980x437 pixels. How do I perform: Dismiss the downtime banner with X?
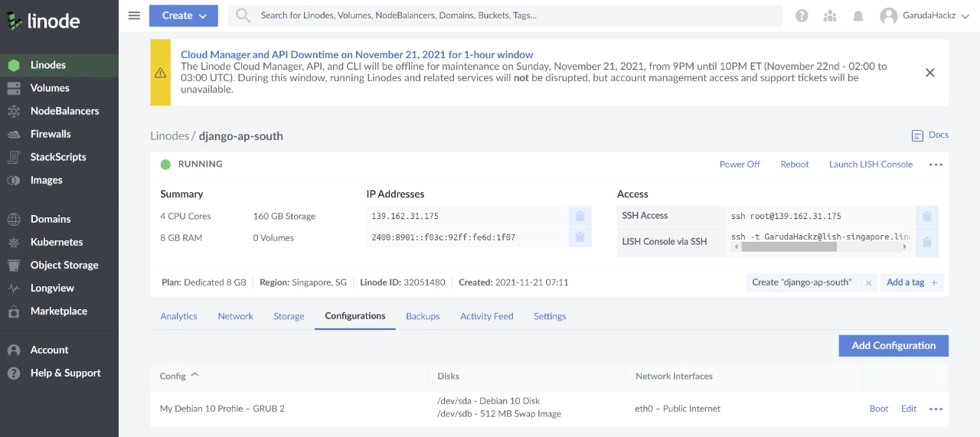929,73
